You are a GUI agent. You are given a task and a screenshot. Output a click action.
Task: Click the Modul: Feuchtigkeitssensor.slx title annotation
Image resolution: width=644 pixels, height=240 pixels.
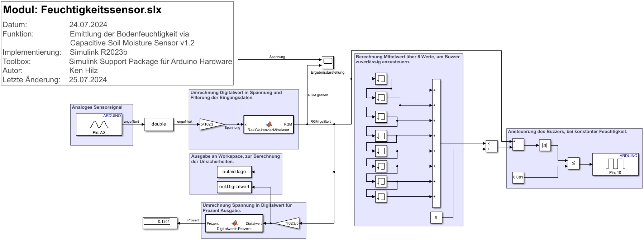pyautogui.click(x=82, y=10)
